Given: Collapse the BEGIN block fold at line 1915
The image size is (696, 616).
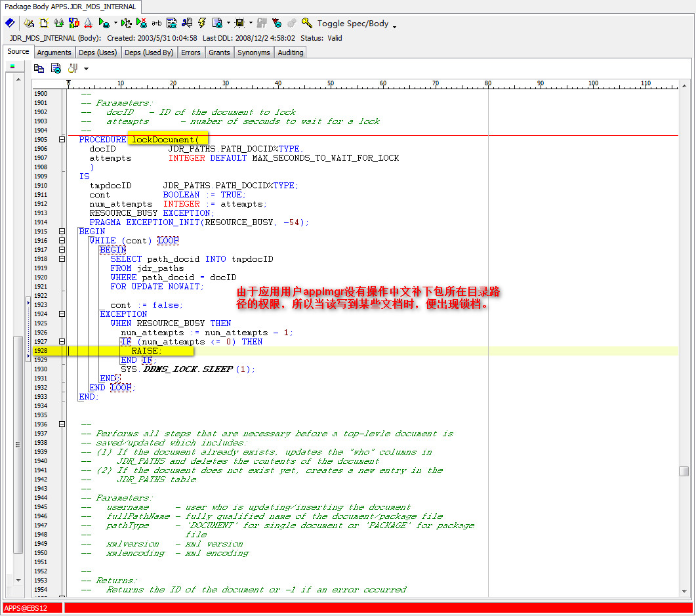Looking at the screenshot, I should tap(62, 231).
